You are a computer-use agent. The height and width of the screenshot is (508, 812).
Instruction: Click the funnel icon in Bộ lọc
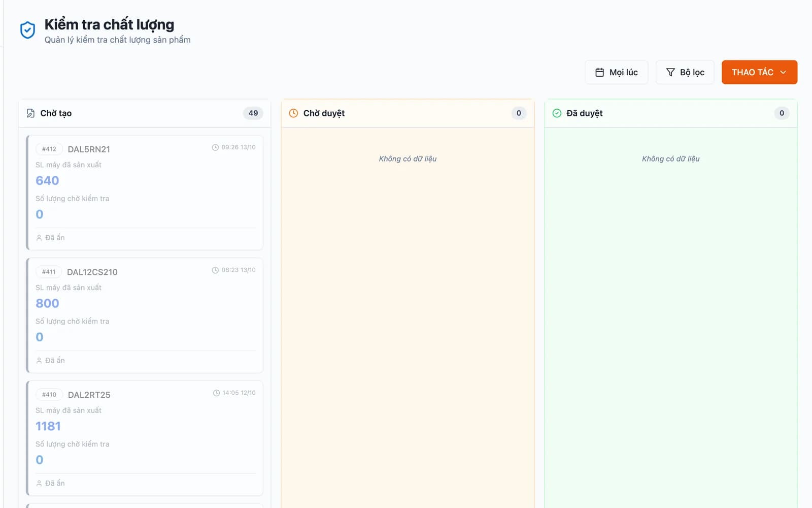(670, 72)
